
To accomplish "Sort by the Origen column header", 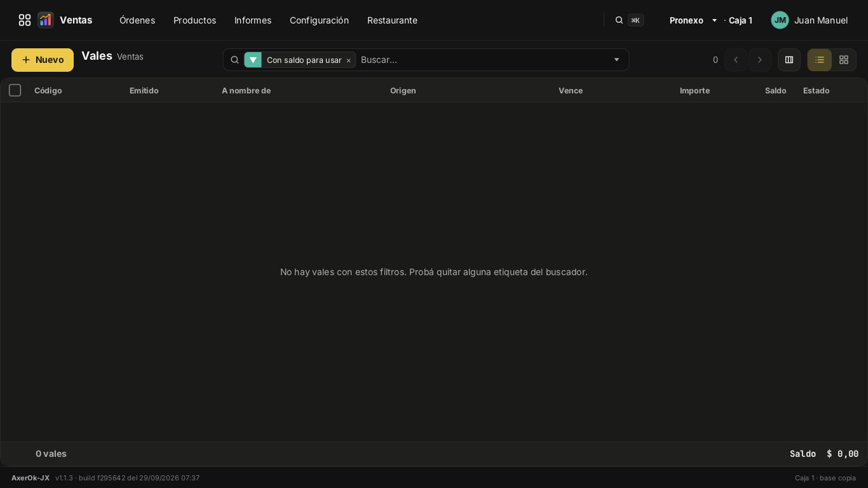I will tap(403, 90).
